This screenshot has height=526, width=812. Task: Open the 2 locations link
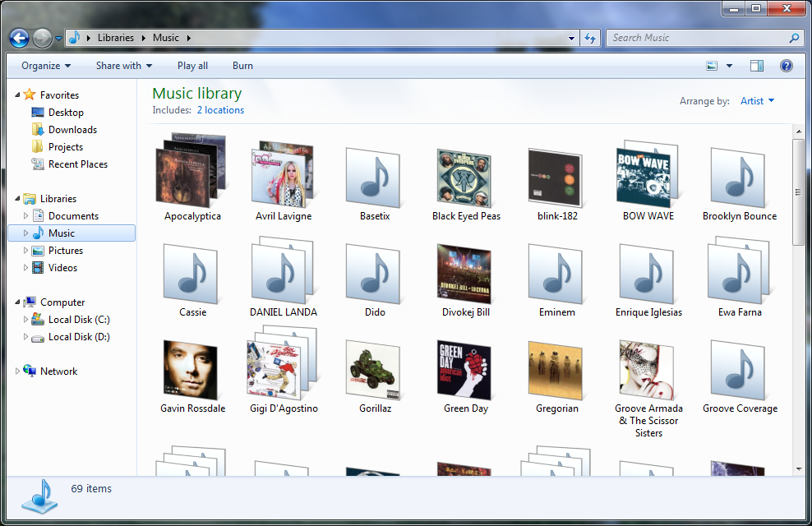(x=220, y=110)
